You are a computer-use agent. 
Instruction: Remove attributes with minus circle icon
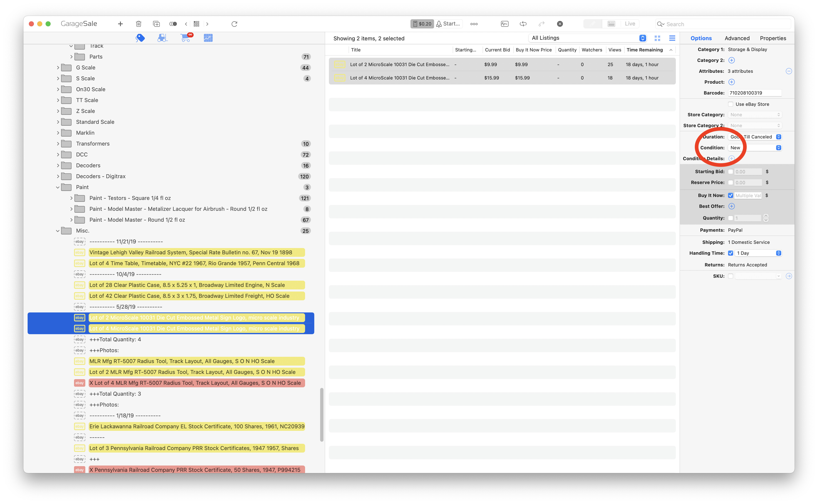click(x=788, y=71)
